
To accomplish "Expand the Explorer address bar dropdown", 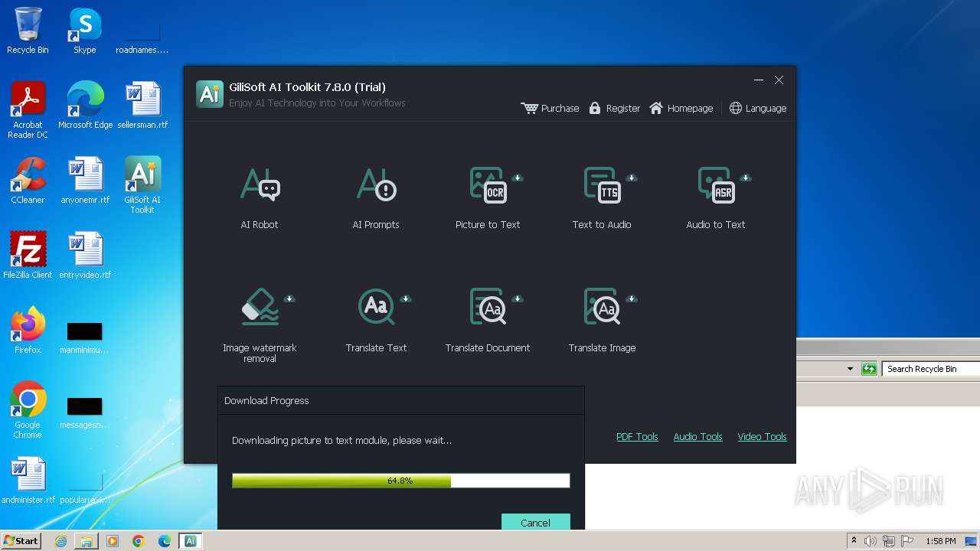I will 850,369.
